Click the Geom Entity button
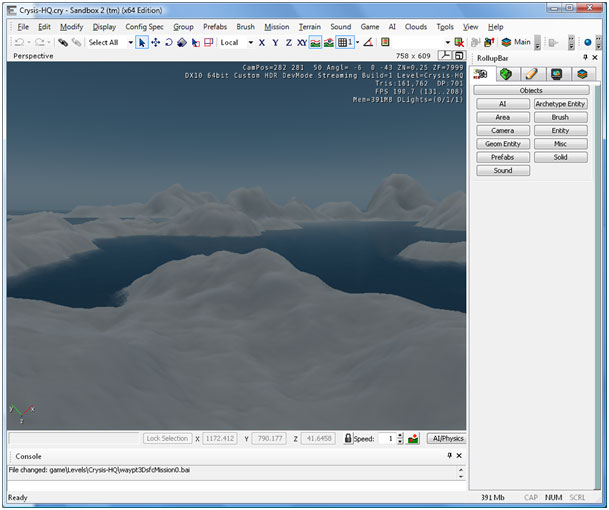 coord(503,144)
